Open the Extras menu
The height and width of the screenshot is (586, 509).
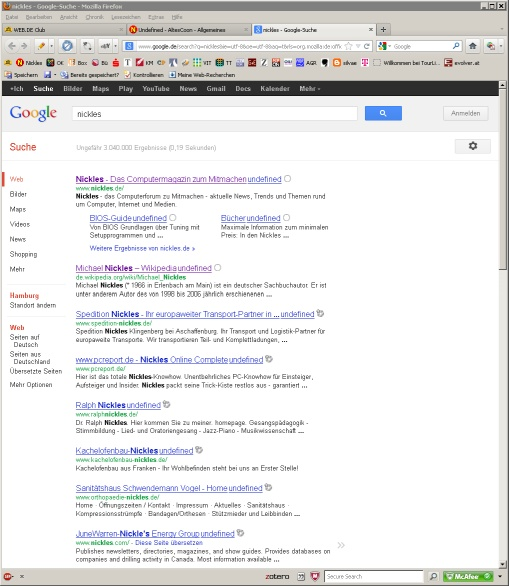pyautogui.click(x=156, y=17)
